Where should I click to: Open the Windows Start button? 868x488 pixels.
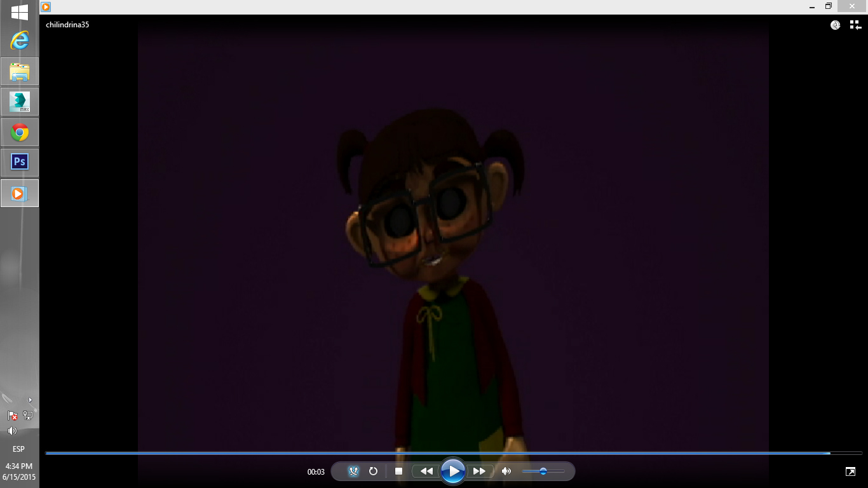pos(20,12)
